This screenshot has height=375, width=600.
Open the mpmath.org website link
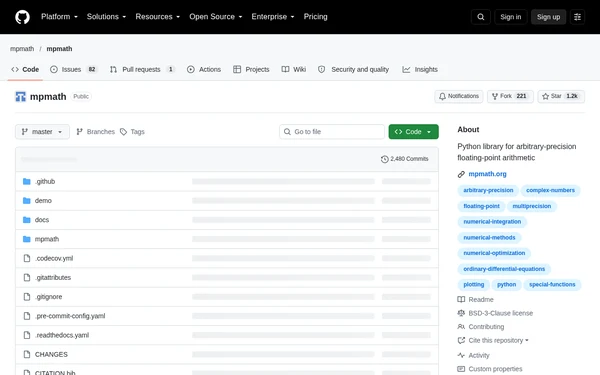[x=487, y=174]
